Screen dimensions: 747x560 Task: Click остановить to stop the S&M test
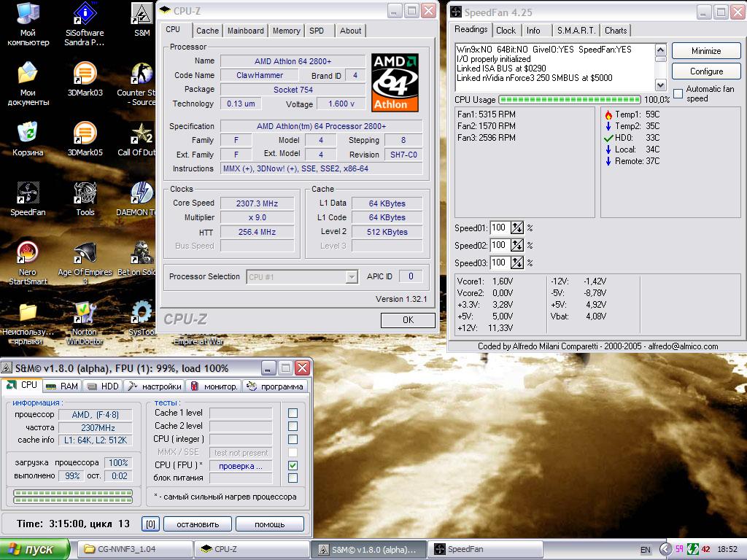point(198,524)
